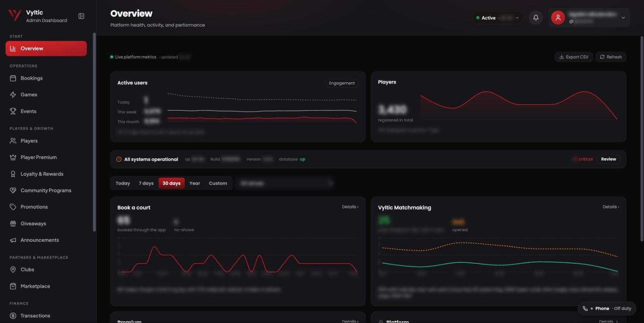Click the main page vertical scrollbar
The width and height of the screenshot is (644, 323).
[642, 138]
